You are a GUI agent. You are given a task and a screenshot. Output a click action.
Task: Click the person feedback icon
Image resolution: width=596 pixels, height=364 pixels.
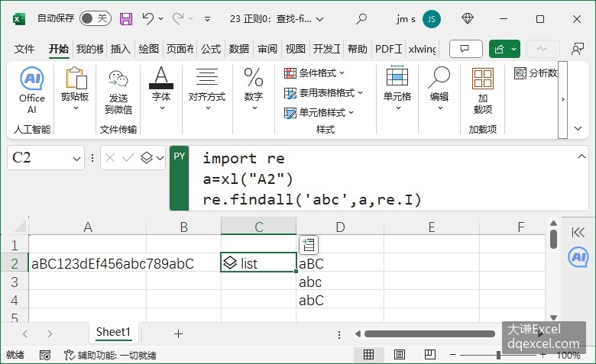578,49
